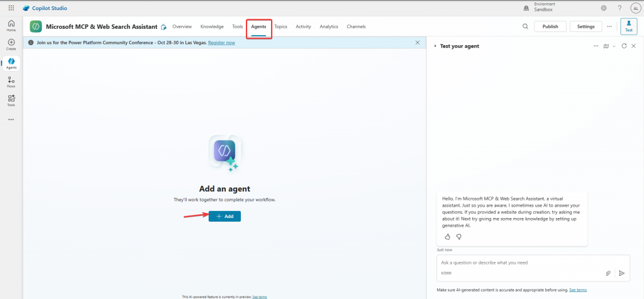Switch to the Topics tab
Image resolution: width=644 pixels, height=299 pixels.
click(x=280, y=26)
